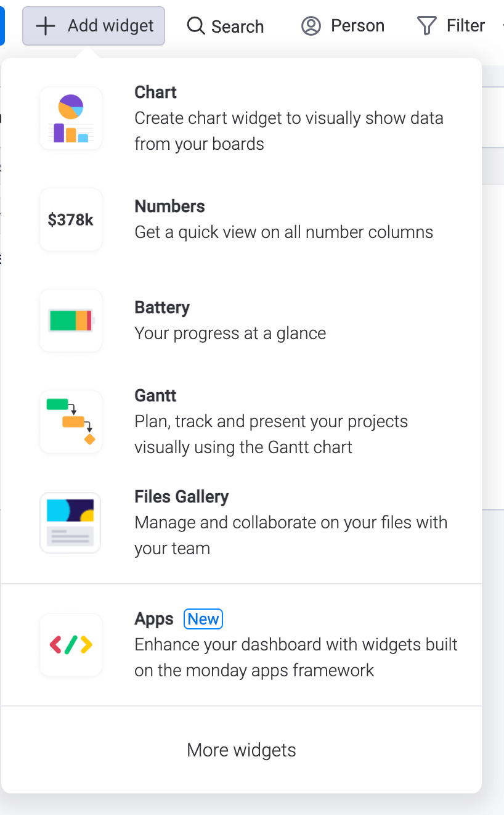Select the Files Gallery thumbnail icon
Image resolution: width=504 pixels, height=815 pixels.
tap(70, 522)
